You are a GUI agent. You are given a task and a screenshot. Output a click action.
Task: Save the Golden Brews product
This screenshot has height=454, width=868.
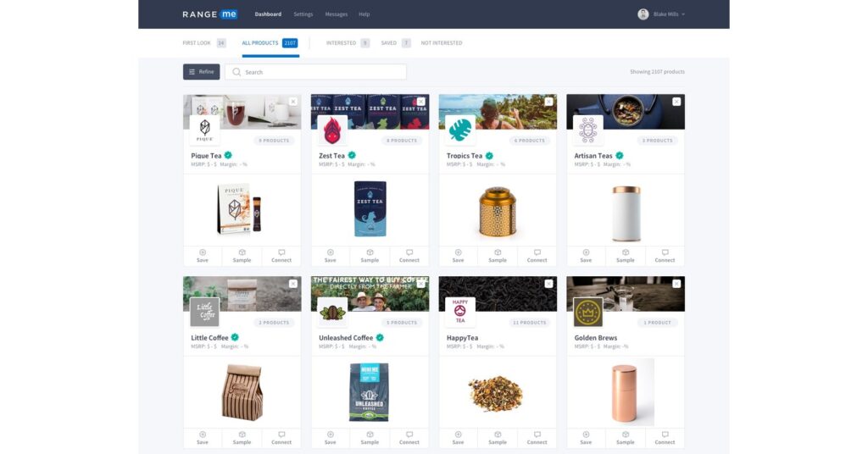tap(586, 438)
